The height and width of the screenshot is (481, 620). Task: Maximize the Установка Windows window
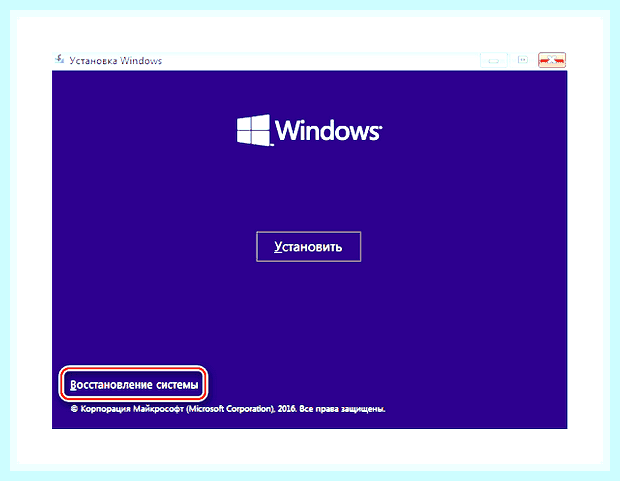[x=523, y=60]
